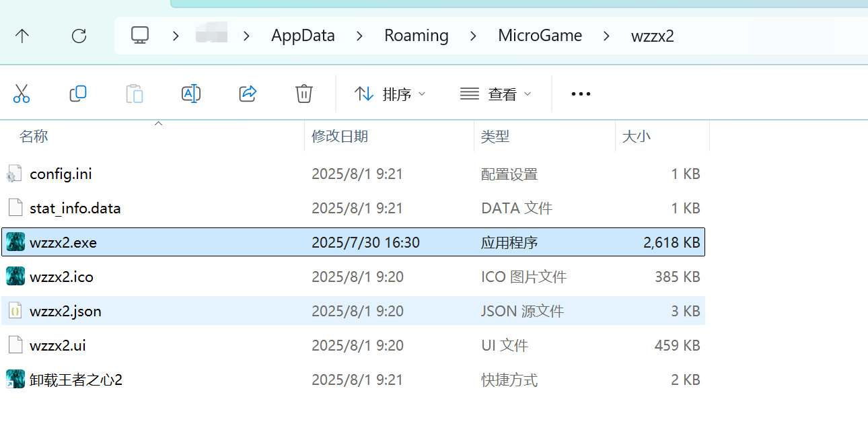Click the Delete trash icon
This screenshot has height=430, width=868.
tap(303, 94)
